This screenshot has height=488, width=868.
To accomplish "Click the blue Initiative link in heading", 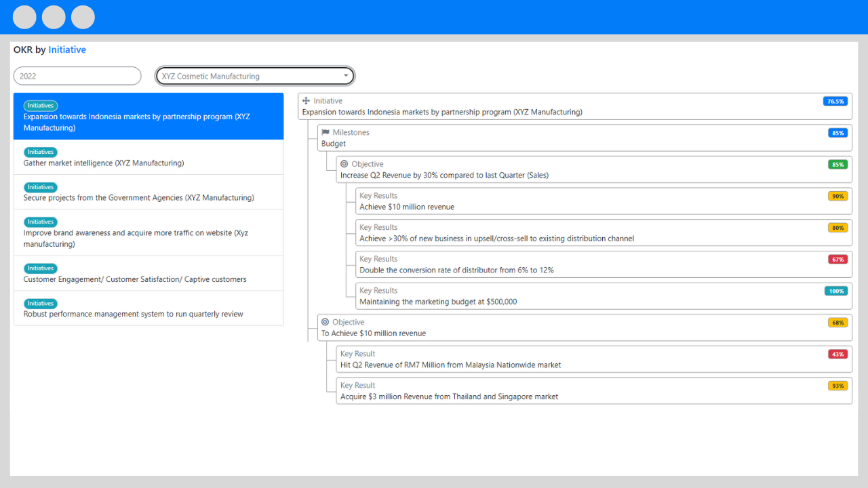I will pyautogui.click(x=67, y=49).
